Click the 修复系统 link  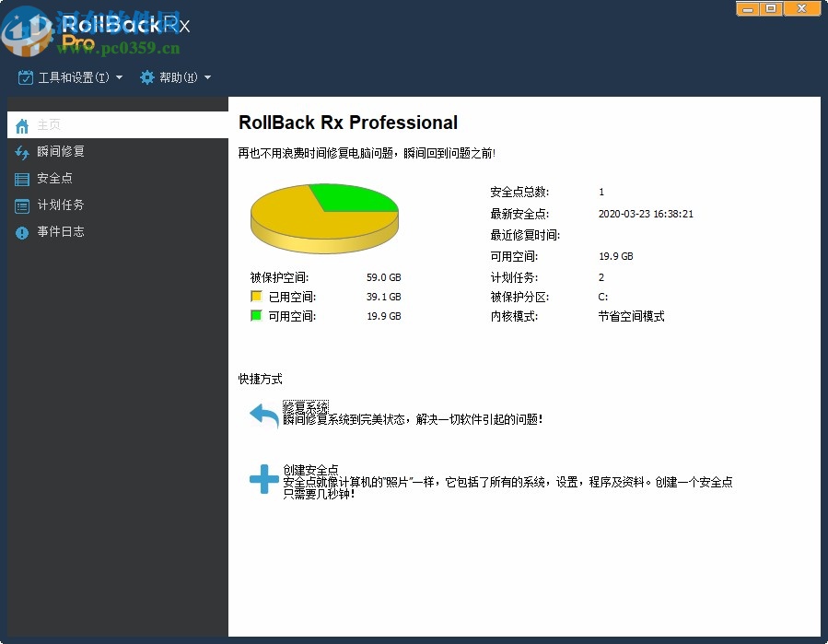point(305,406)
